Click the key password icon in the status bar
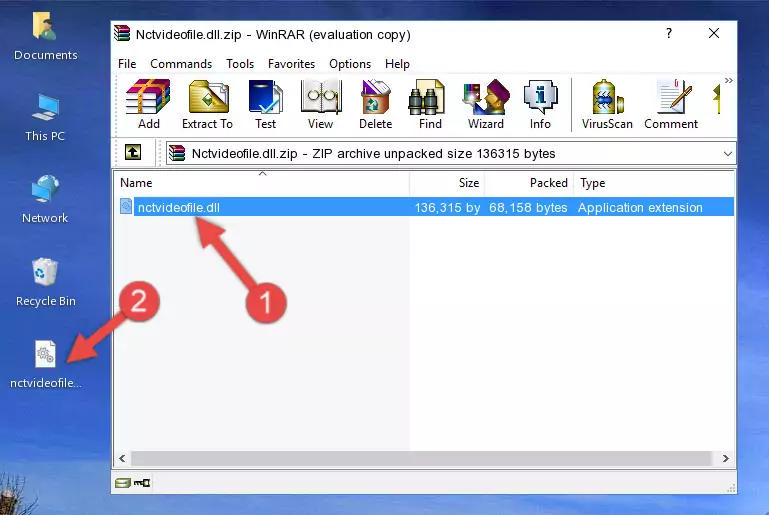 click(x=142, y=483)
